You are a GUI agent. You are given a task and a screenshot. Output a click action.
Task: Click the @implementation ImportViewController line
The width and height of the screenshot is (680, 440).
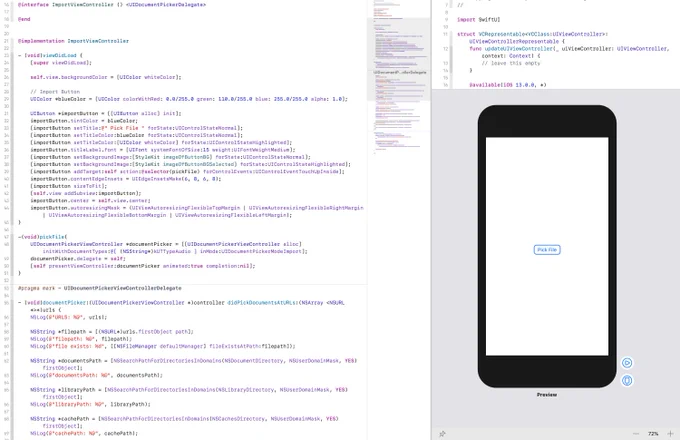(x=73, y=41)
